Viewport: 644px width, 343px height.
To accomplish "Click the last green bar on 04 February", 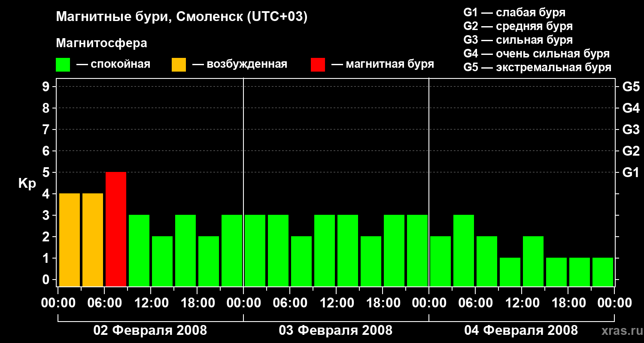I will click(x=603, y=272).
